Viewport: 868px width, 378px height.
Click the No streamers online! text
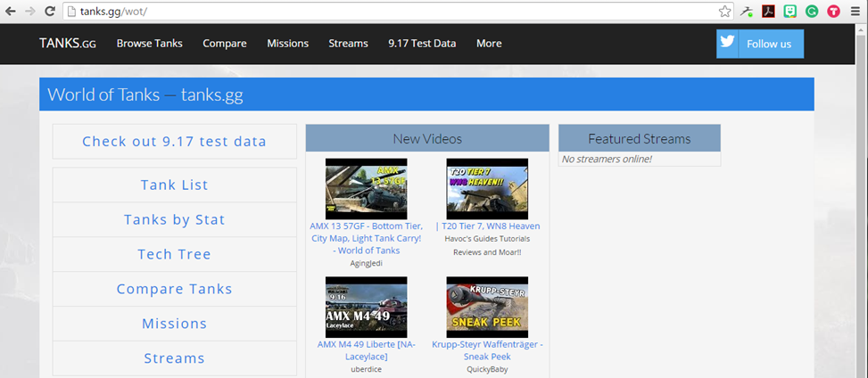pyautogui.click(x=607, y=159)
